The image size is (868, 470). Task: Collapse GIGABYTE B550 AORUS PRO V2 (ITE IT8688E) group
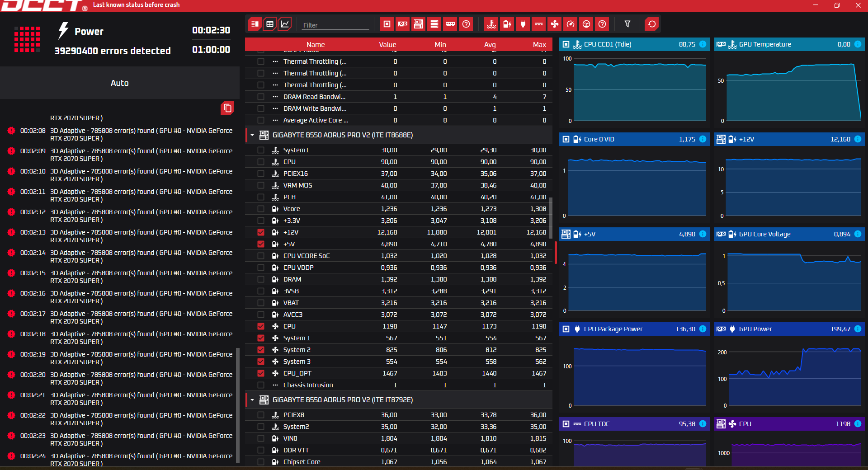[x=252, y=135]
